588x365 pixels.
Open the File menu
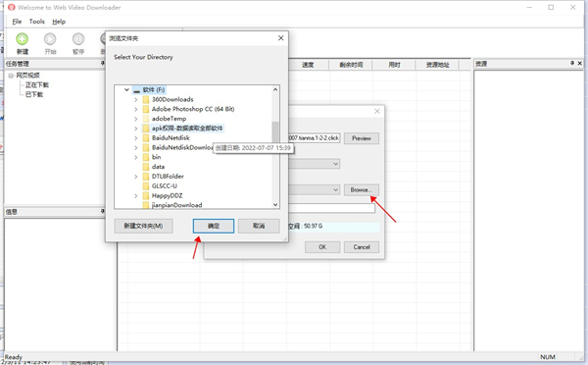click(x=17, y=22)
